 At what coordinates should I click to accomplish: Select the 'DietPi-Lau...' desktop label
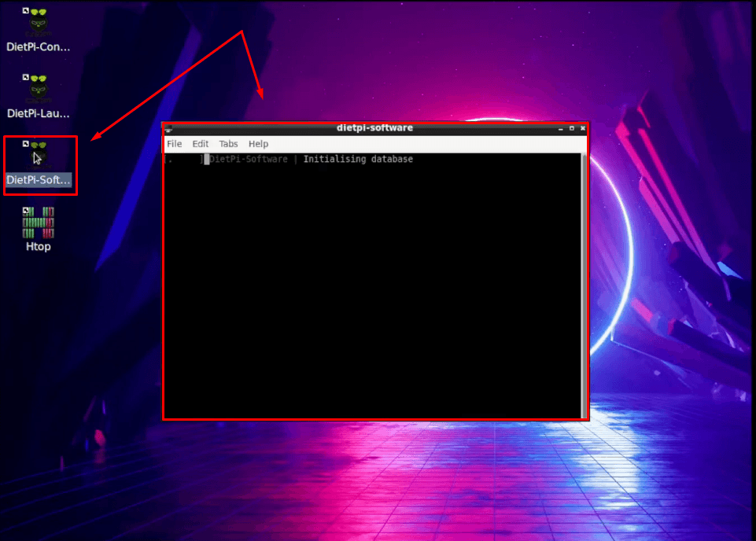[x=38, y=113]
